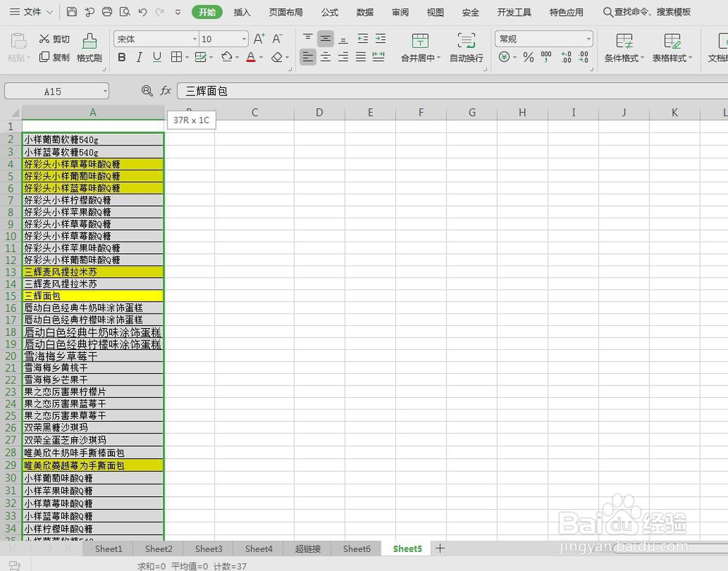Align text left
Viewport: 728px width, 571px height.
tap(307, 57)
